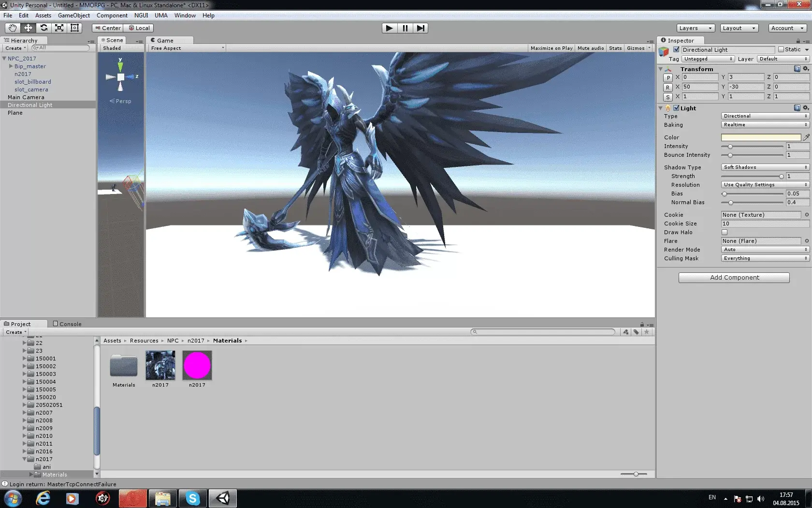This screenshot has width=812, height=508.
Task: Toggle Center pivot mode
Action: pyautogui.click(x=108, y=28)
